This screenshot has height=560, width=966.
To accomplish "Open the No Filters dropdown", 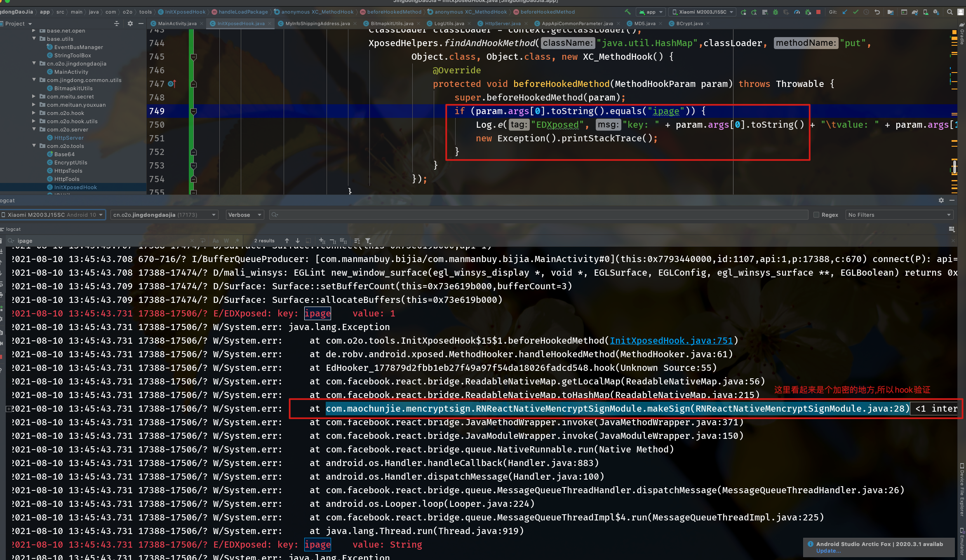I will coord(899,215).
